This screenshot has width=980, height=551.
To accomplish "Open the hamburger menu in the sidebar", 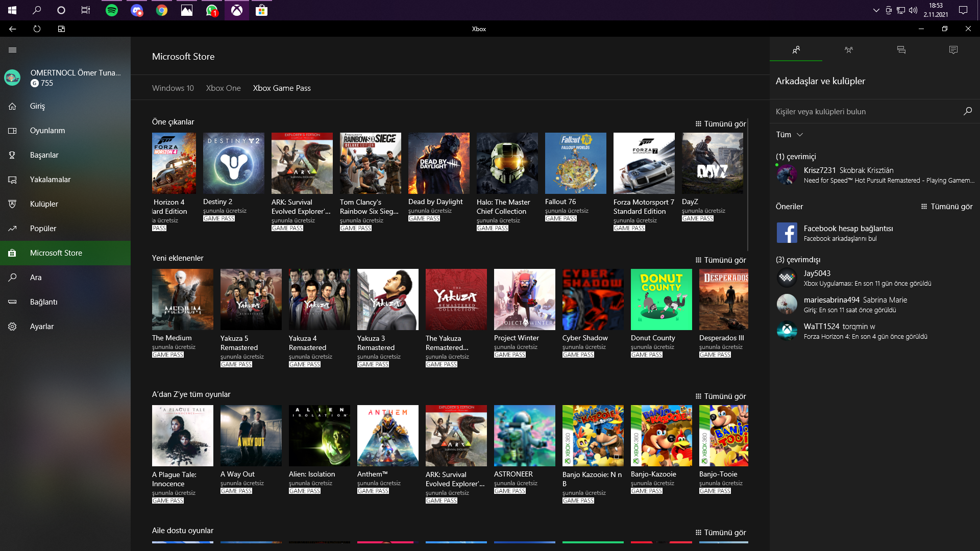I will (x=12, y=50).
